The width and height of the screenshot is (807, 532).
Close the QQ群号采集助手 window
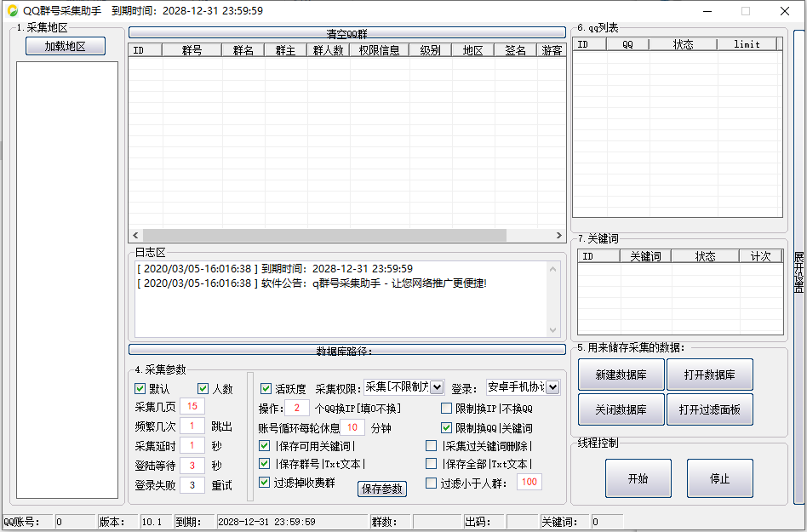[x=784, y=11]
